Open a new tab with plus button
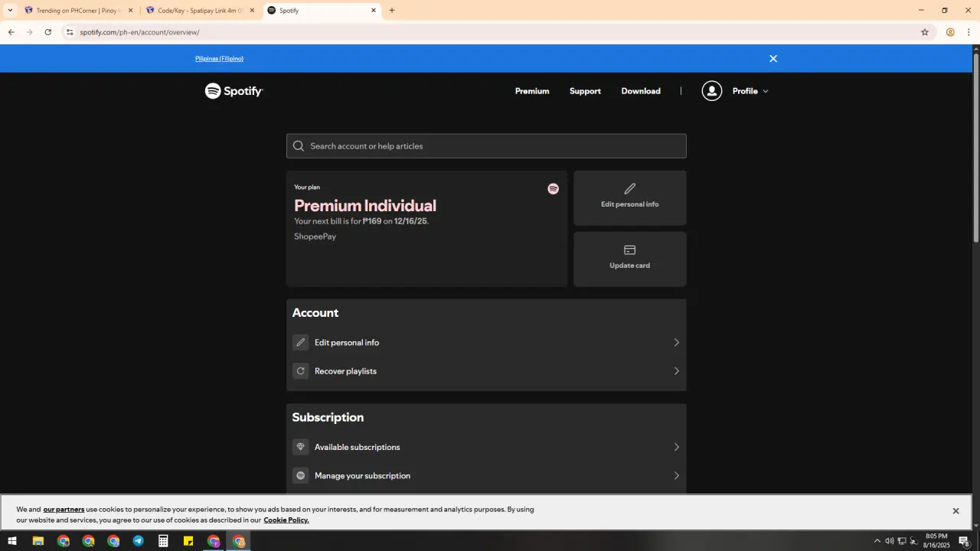This screenshot has width=980, height=551. pos(392,11)
